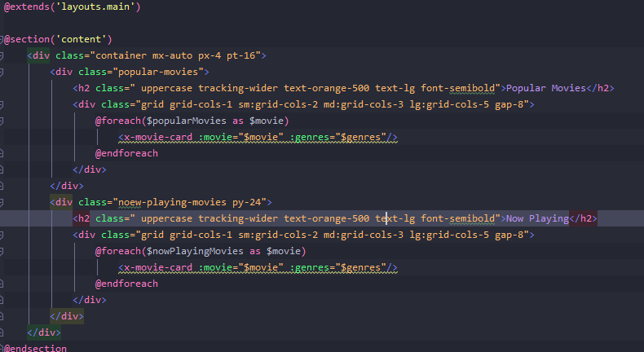Click the @endforeach closing the $nowPlayingMovies loop
Image resolution: width=644 pixels, height=352 pixels.
[x=126, y=284]
